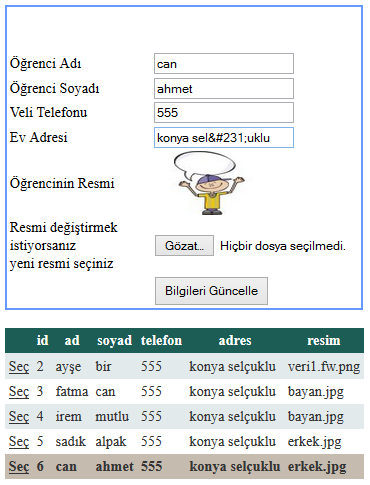The width and height of the screenshot is (370, 485).
Task: Click the soyad column header
Action: coord(114,341)
